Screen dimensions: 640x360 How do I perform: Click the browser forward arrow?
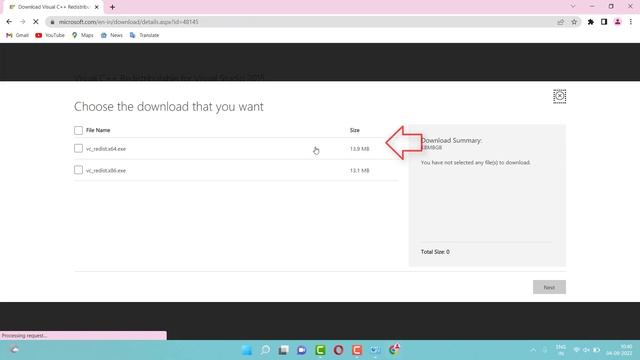point(22,22)
